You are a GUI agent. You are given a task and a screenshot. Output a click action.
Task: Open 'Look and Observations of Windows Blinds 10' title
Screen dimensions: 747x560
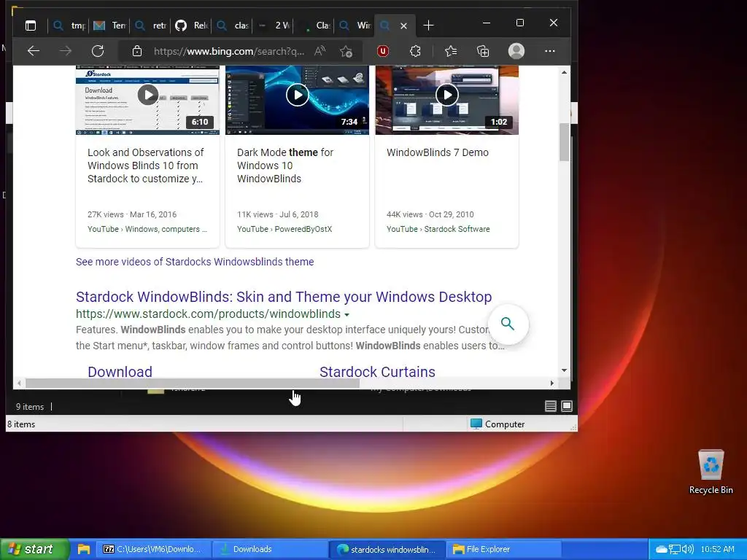[x=146, y=166]
